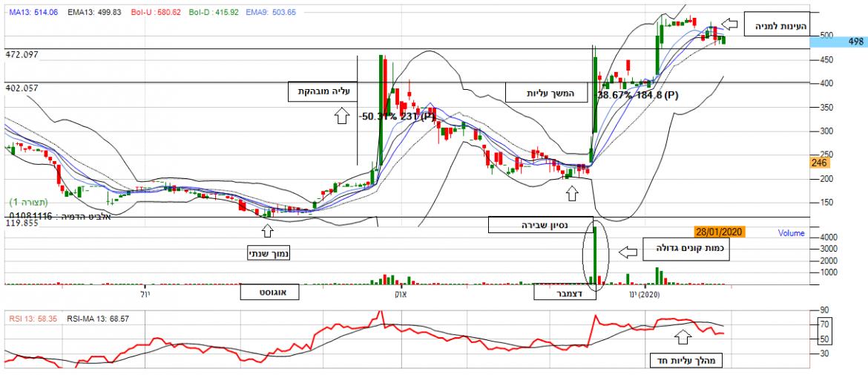Click the 28/01/2020 date marker

720,232
